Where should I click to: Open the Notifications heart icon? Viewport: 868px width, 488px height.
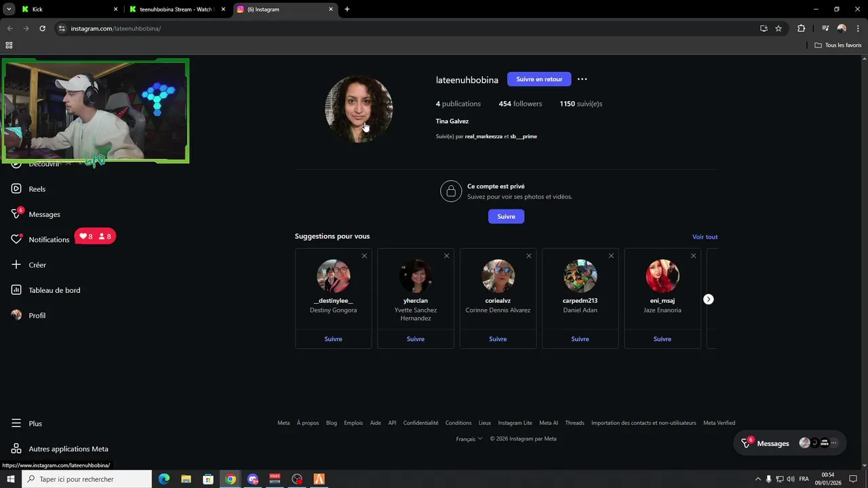point(16,239)
